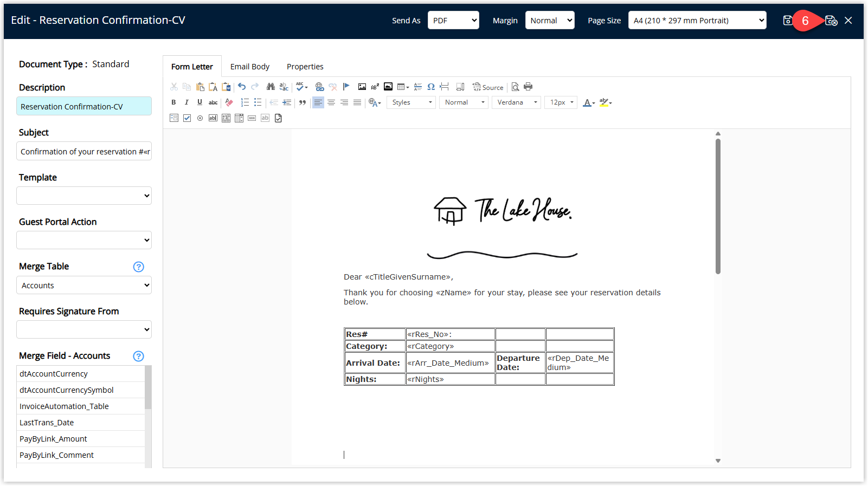Open the Table insert dropdown
The width and height of the screenshot is (868, 486).
[403, 87]
